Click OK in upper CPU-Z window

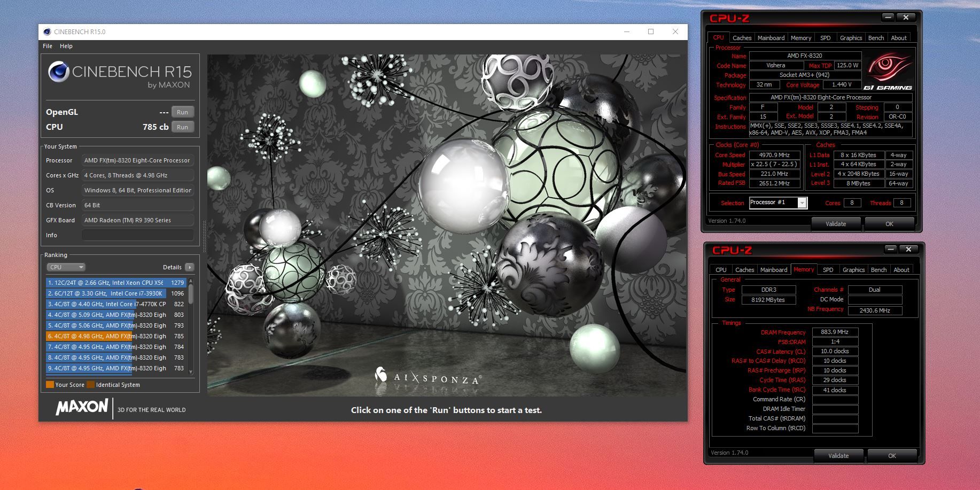[889, 224]
